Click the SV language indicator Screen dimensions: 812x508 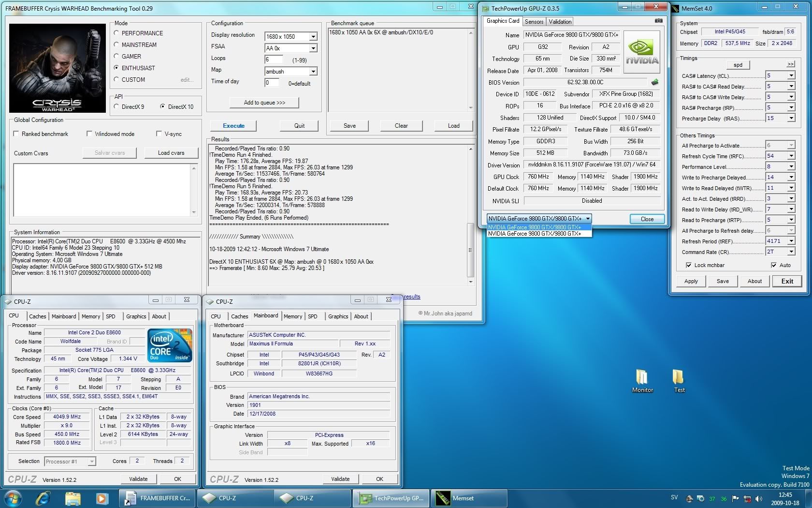pyautogui.click(x=674, y=497)
